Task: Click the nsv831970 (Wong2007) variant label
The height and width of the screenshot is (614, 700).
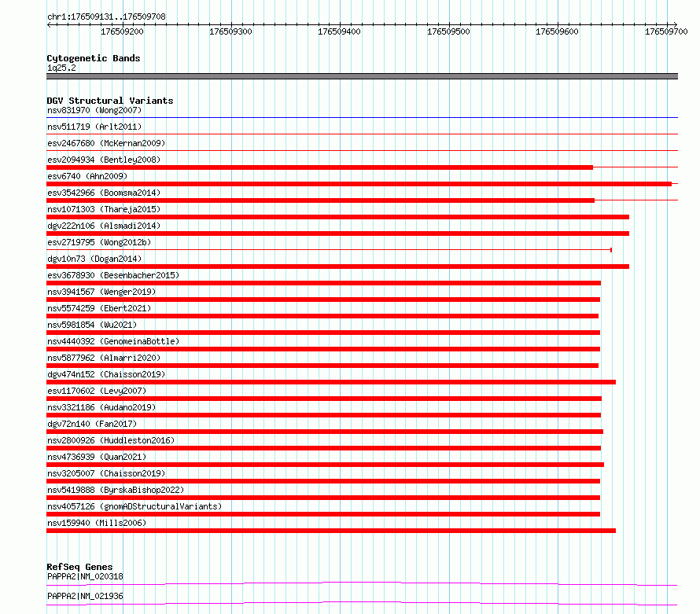Action: click(x=94, y=110)
